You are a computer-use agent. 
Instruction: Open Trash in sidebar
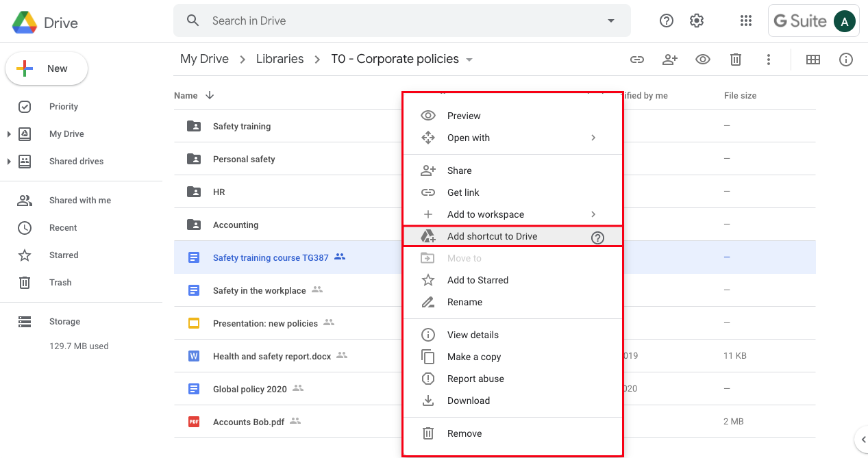(x=60, y=283)
